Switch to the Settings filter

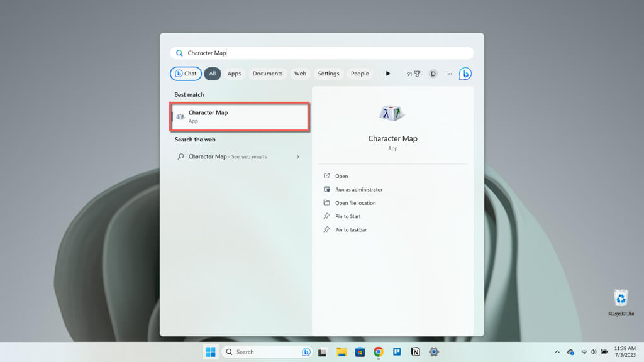328,74
